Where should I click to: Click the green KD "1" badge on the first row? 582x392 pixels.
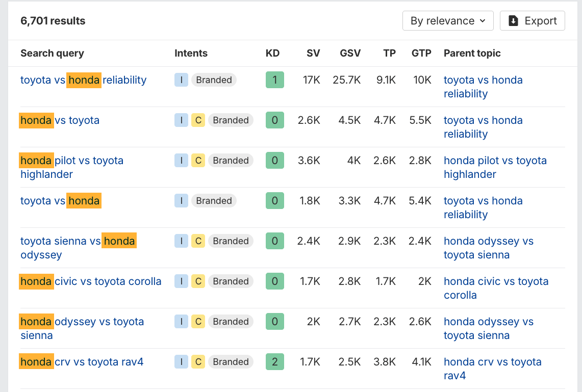[x=274, y=80]
